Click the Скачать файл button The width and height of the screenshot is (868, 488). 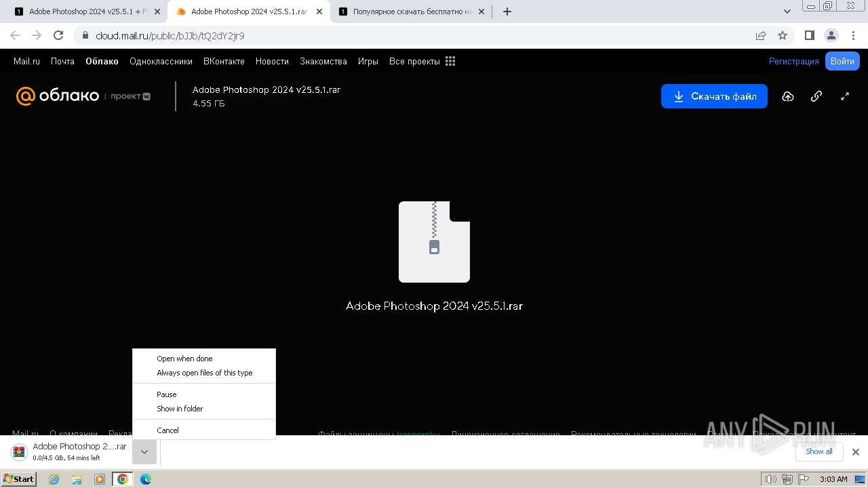(714, 96)
